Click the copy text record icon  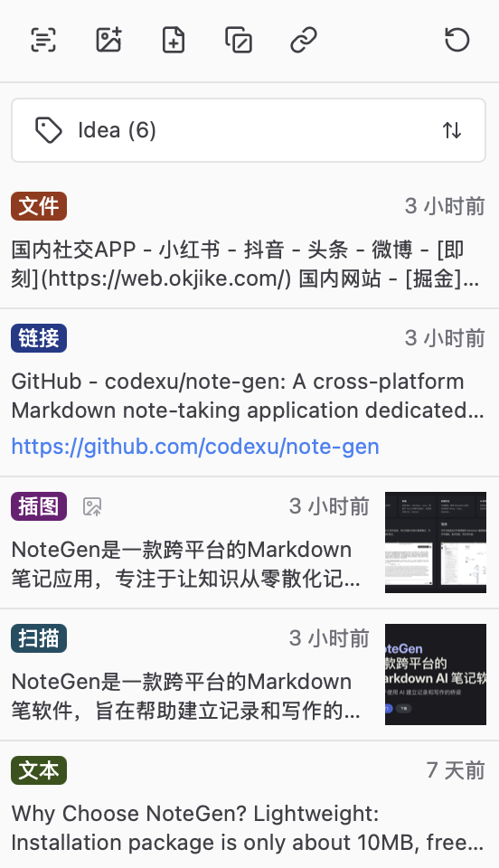point(239,40)
